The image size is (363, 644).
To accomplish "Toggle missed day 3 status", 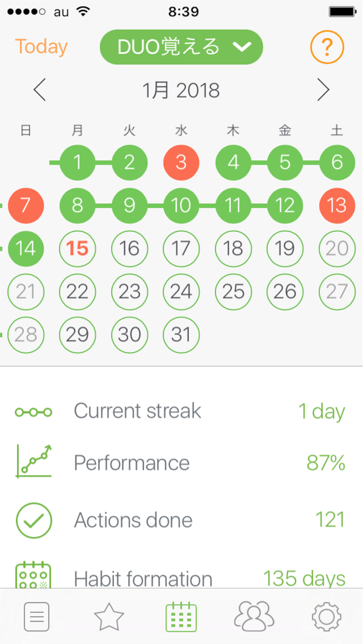I will (181, 162).
